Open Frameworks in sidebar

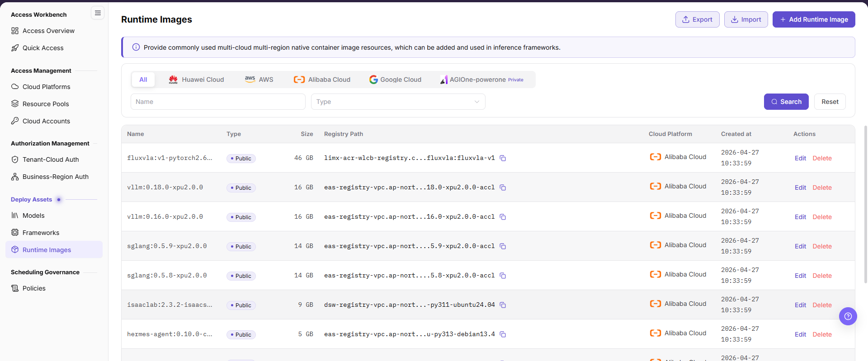coord(54,233)
